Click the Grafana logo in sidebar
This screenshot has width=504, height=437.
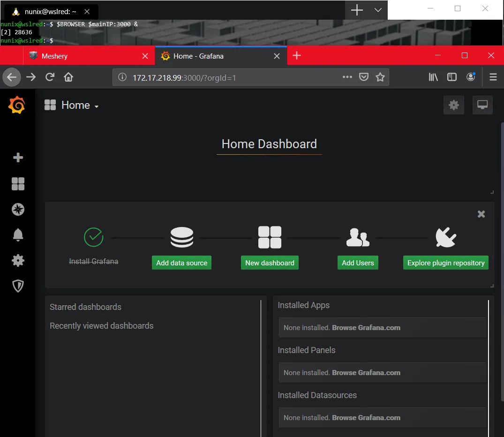coord(17,105)
